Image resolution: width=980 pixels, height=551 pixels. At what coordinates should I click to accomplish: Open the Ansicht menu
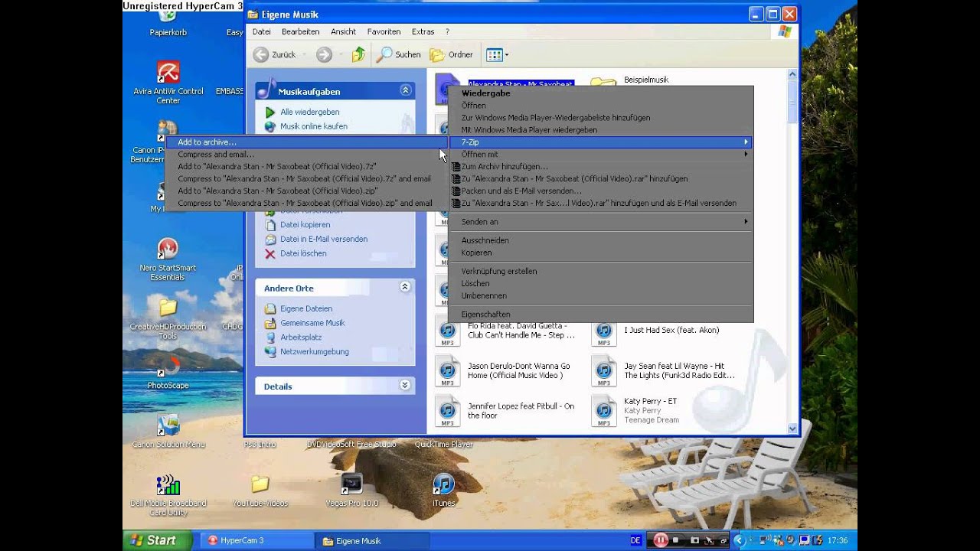[x=343, y=31]
